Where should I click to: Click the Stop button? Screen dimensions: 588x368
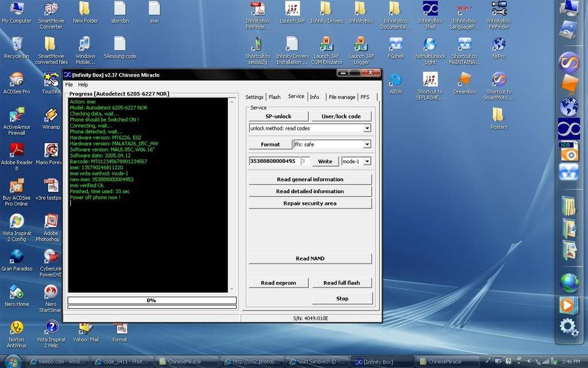click(x=342, y=298)
